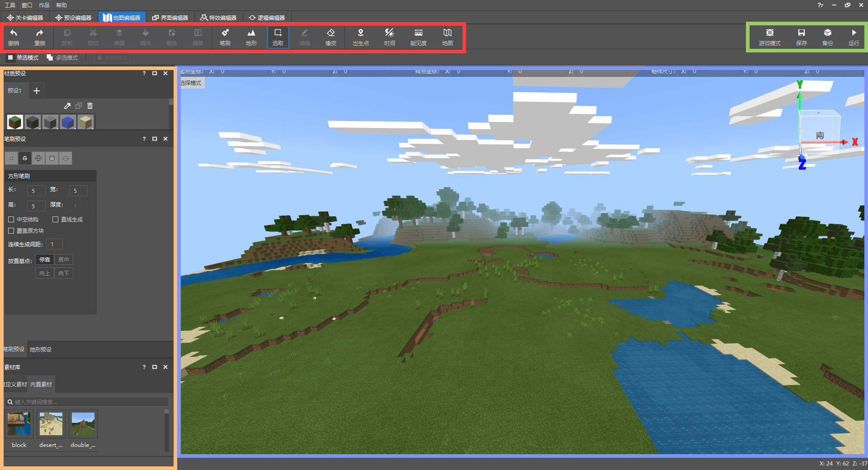Open the 时间 time setting

(390, 37)
